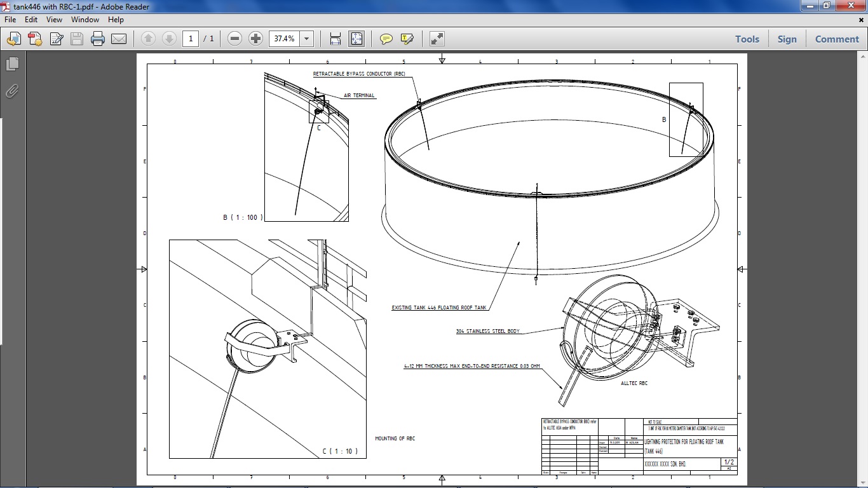Screen dimensions: 868x488
Task: Toggle the Attachments paperclip panel
Action: point(12,91)
